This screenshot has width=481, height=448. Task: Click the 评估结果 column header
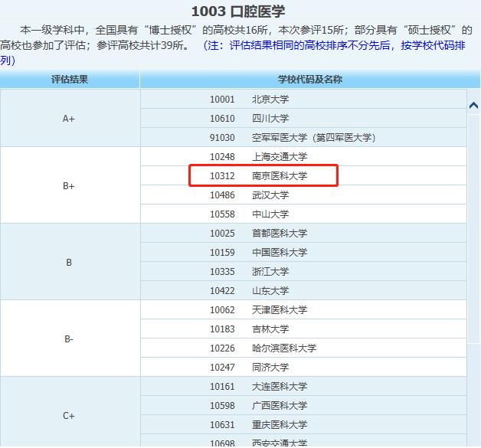point(70,80)
